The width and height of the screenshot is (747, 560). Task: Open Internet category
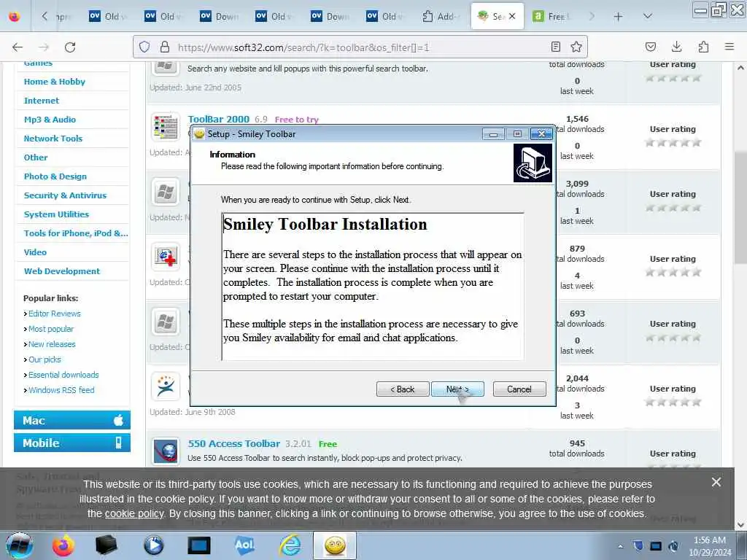(x=42, y=101)
